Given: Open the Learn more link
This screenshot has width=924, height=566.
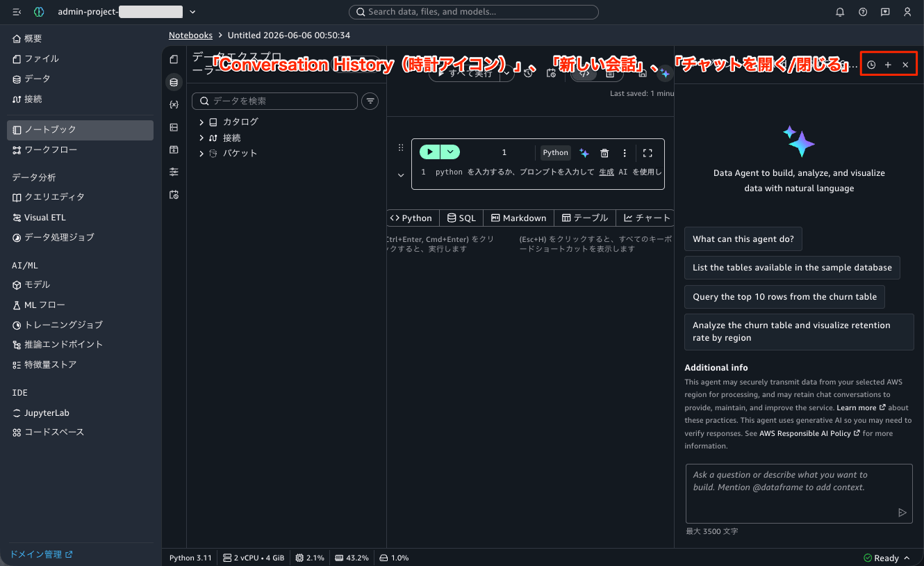Looking at the screenshot, I should (x=861, y=407).
